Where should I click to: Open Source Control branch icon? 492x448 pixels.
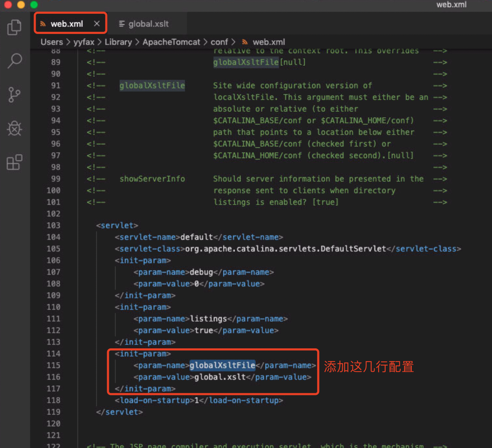tap(14, 95)
